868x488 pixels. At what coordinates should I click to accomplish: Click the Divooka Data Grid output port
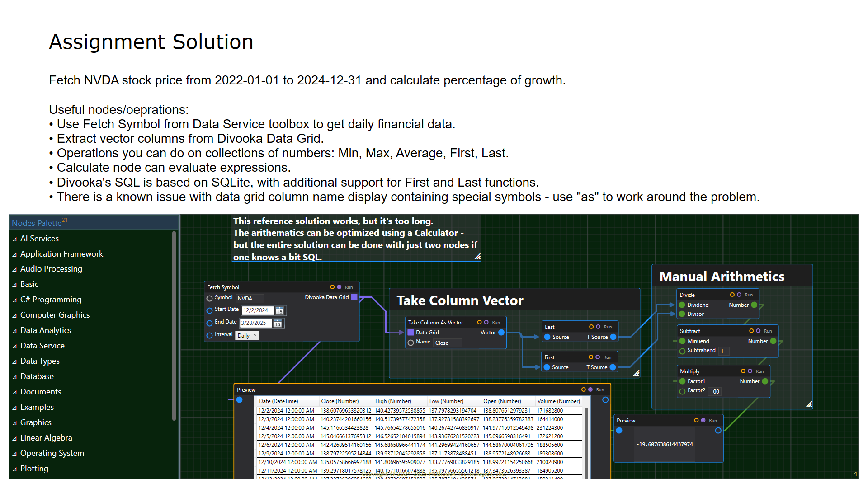(x=354, y=297)
